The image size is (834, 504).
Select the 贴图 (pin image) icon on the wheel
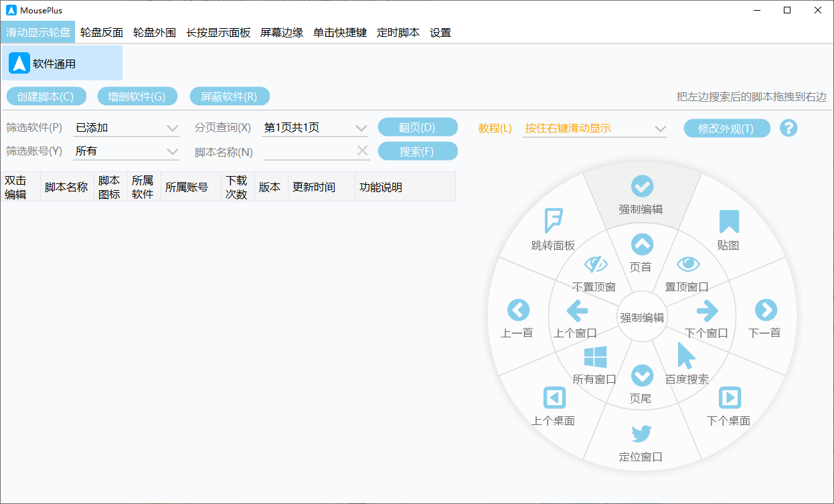click(x=729, y=221)
